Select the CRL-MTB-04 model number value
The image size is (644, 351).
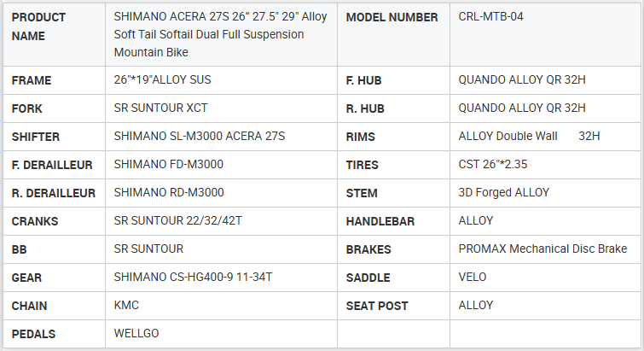pyautogui.click(x=491, y=17)
